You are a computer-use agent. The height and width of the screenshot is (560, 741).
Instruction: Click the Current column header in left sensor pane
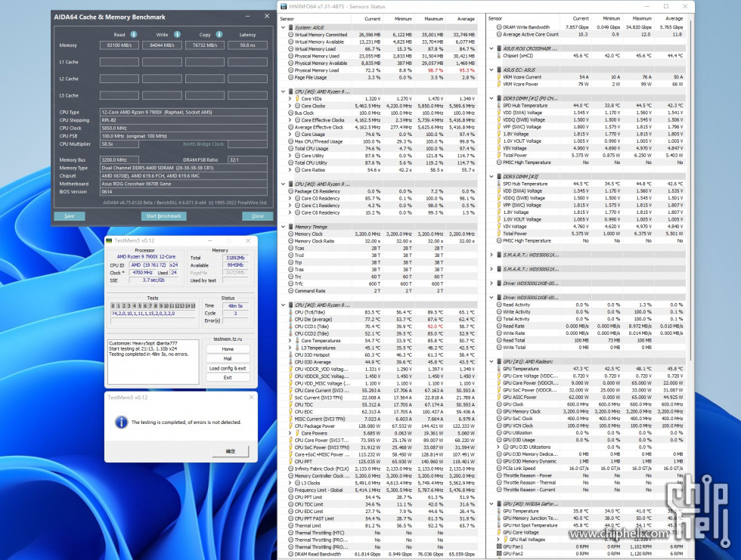pyautogui.click(x=372, y=19)
